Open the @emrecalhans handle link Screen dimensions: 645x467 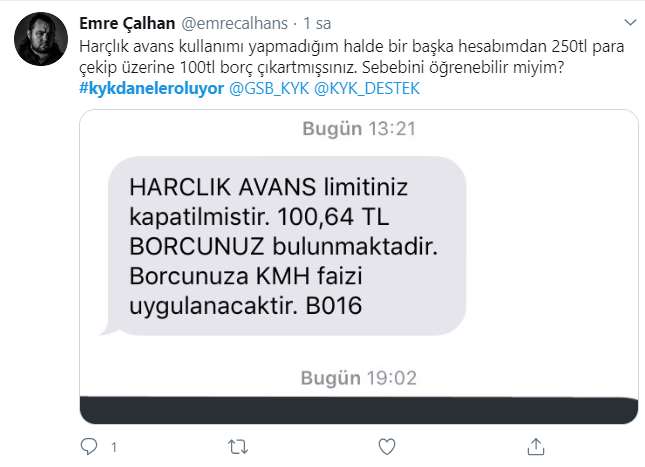pyautogui.click(x=234, y=23)
